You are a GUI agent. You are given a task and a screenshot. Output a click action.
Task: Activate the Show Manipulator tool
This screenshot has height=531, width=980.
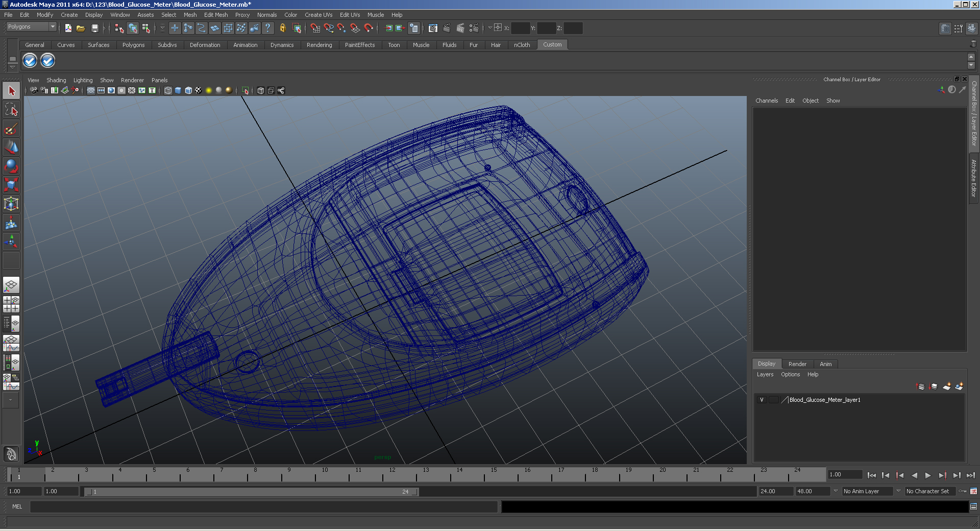pyautogui.click(x=11, y=242)
